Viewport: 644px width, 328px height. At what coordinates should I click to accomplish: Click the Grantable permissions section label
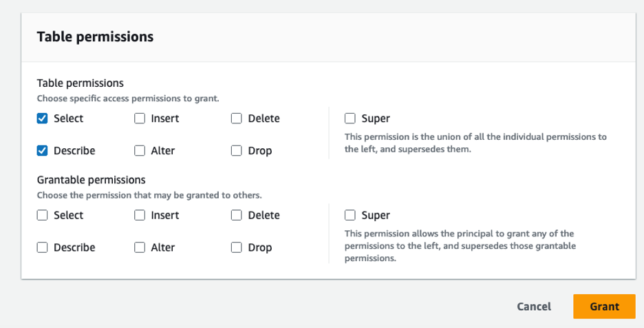[91, 180]
